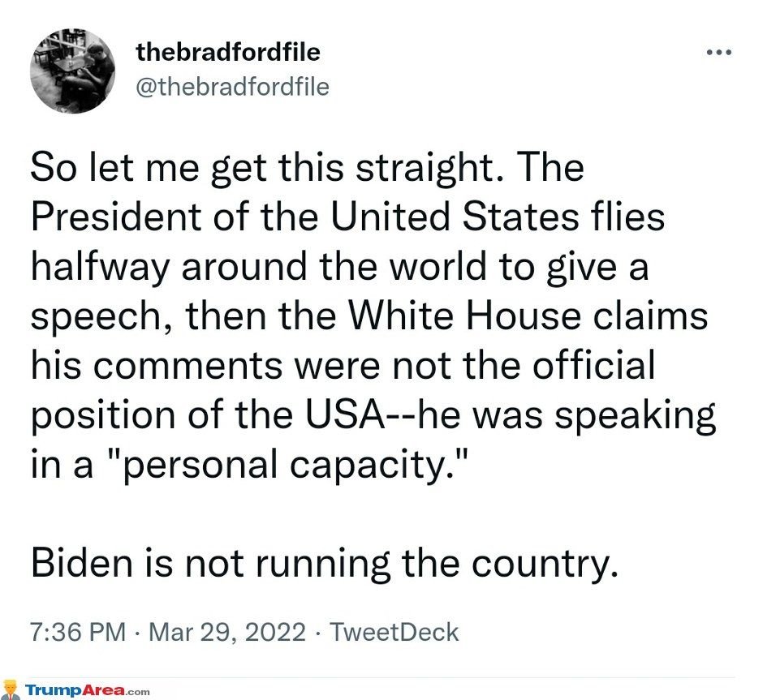Viewport: 763px width, 700px height.
Task: Click the 7:36 PM timestamp
Action: click(x=78, y=632)
